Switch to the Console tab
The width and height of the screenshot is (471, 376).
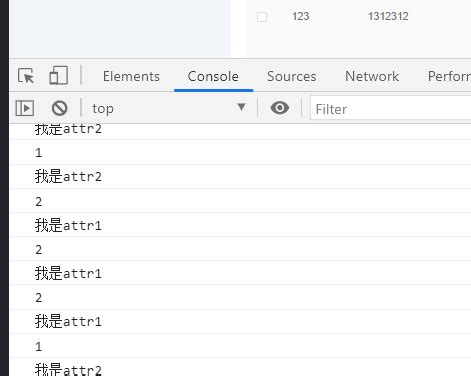pos(213,76)
